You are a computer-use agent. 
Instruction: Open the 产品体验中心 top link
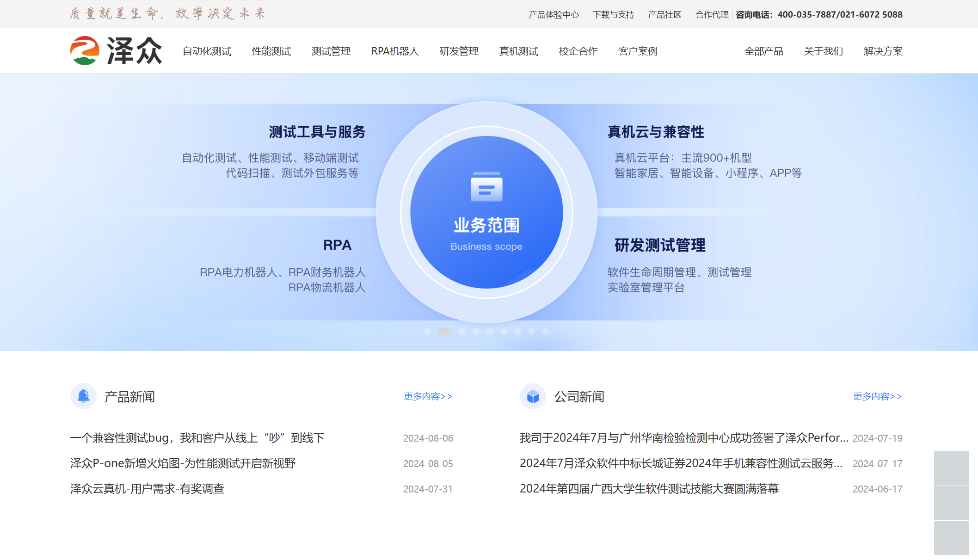coord(554,15)
